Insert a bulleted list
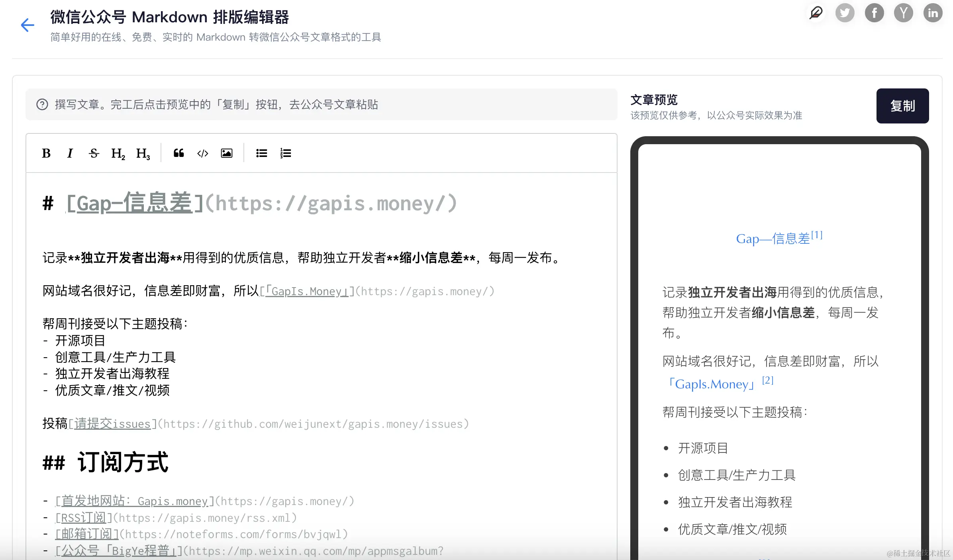This screenshot has height=560, width=953. pyautogui.click(x=261, y=153)
